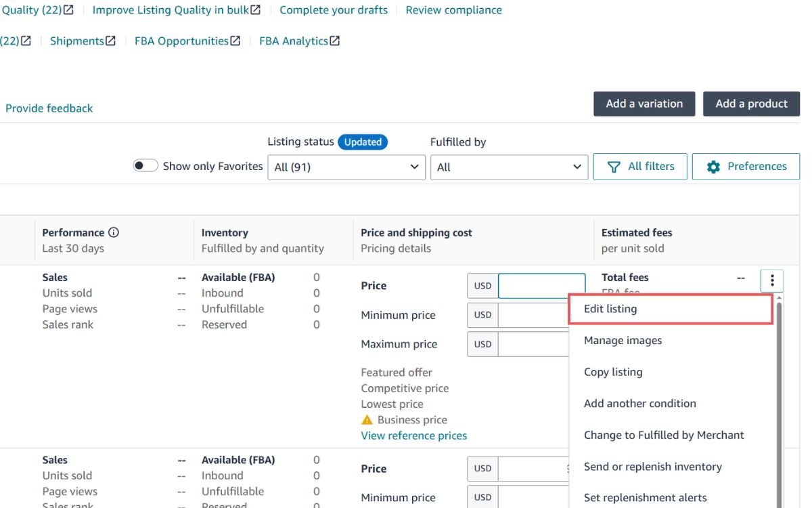Click the first listing's Price input field
This screenshot has height=508, width=812.
click(x=541, y=286)
